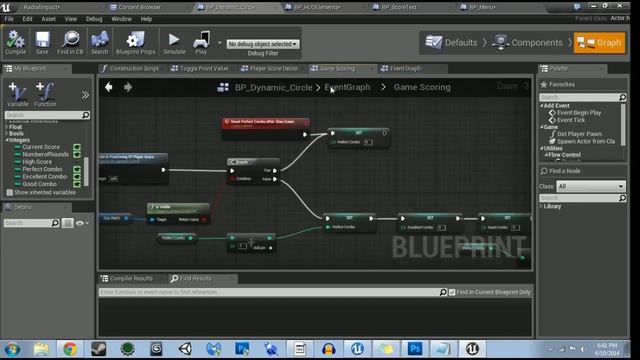
Task: Add a new Function
Action: [x=45, y=95]
